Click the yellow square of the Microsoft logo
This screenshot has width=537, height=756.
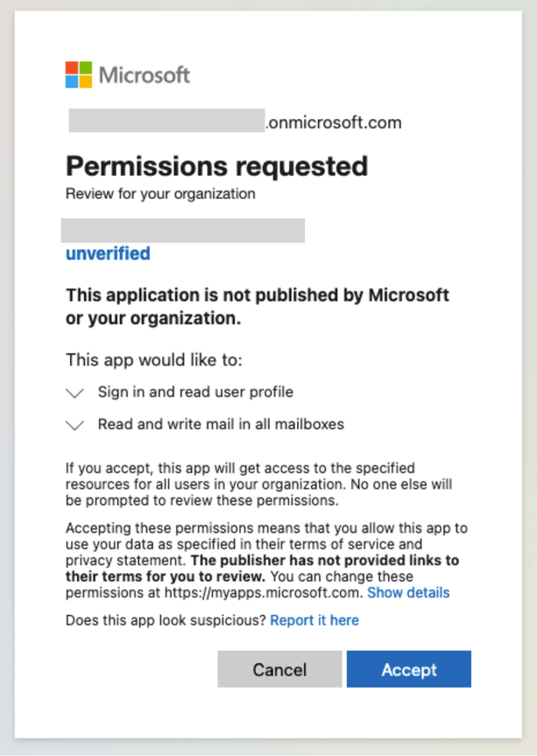click(x=85, y=81)
